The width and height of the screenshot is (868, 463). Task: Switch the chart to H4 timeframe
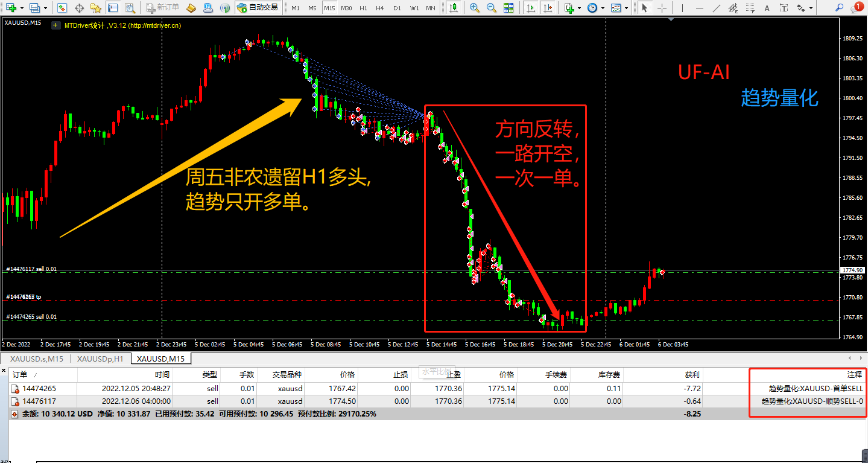click(379, 8)
